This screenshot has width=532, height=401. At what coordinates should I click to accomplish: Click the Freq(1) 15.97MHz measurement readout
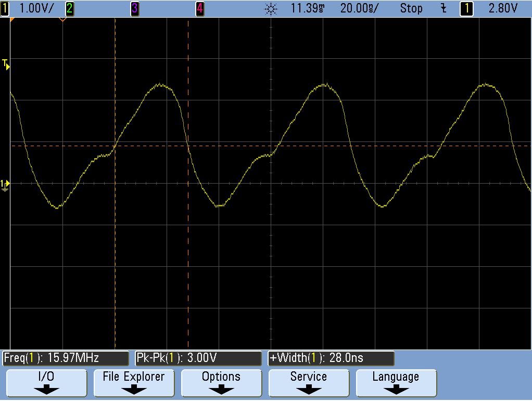pyautogui.click(x=66, y=358)
